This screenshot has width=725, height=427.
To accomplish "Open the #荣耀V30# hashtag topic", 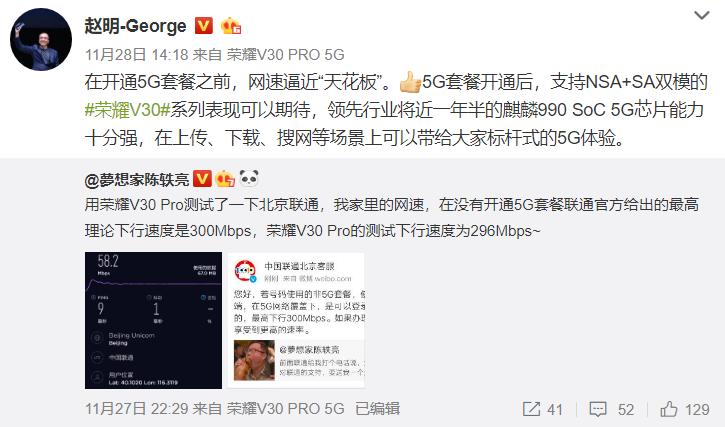I will [128, 110].
